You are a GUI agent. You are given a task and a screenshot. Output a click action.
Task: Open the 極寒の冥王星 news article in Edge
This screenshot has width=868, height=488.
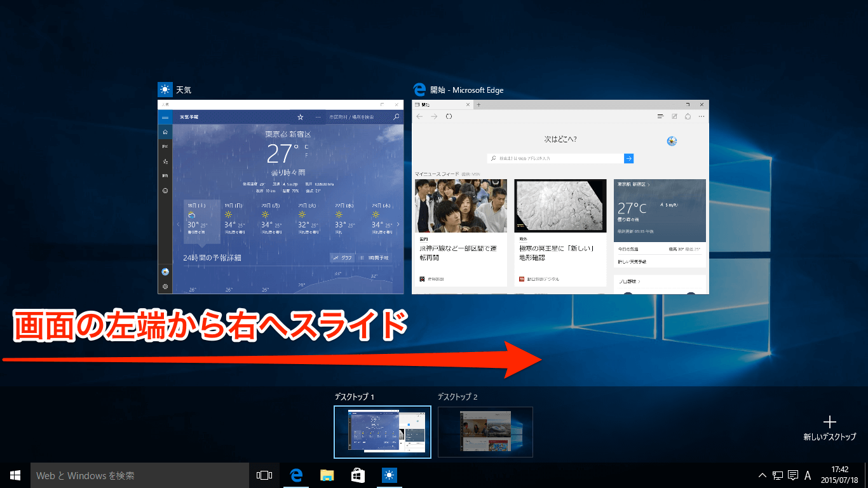pos(560,233)
